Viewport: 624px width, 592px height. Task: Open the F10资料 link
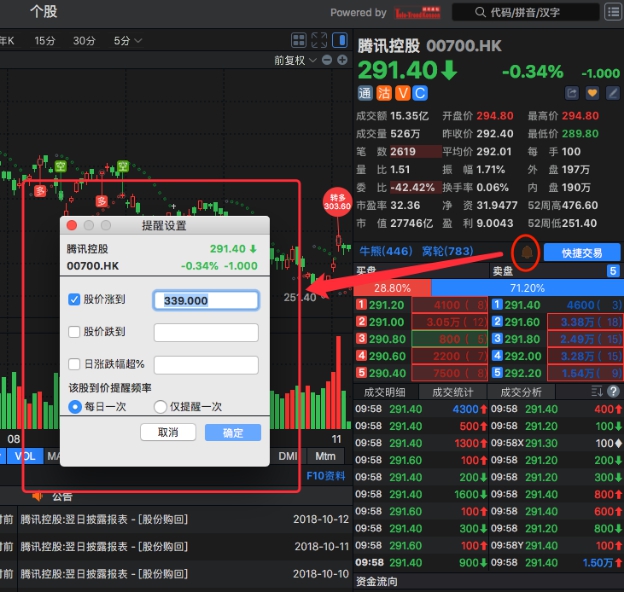tap(326, 476)
